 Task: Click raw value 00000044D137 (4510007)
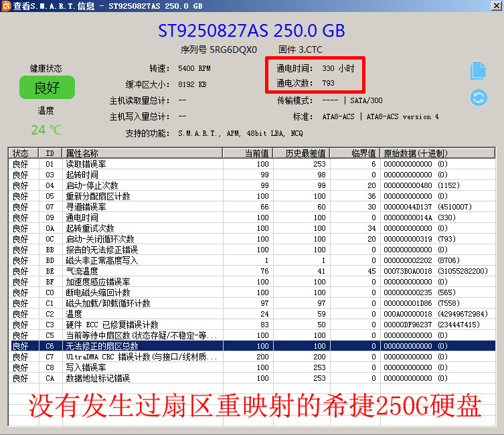(428, 207)
